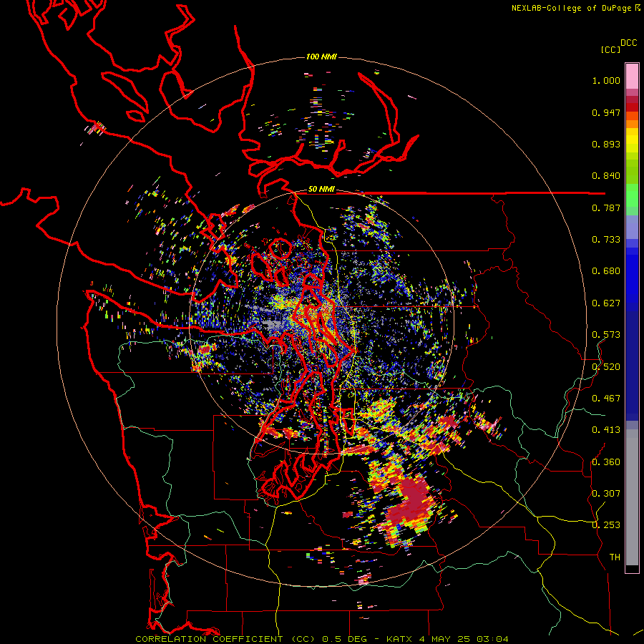The image size is (644, 644).
Task: Select the 0.840 scale value
Action: tap(606, 176)
